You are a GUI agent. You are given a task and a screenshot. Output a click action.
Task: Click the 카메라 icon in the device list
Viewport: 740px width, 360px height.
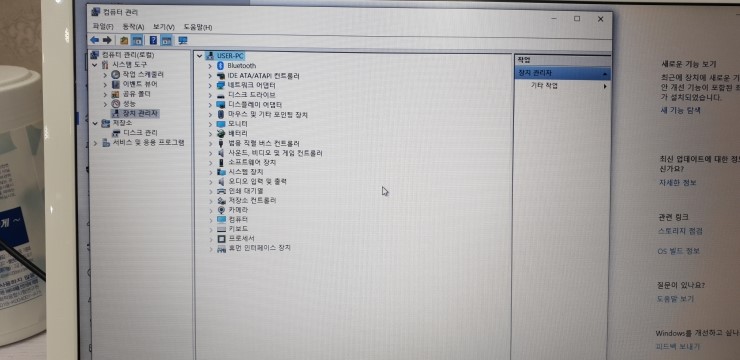[221, 209]
